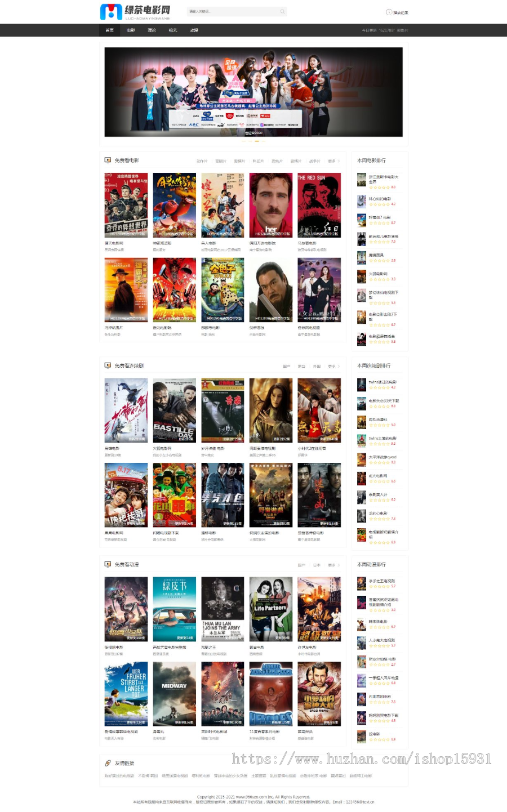The width and height of the screenshot is (507, 812).
Task: Expand 更多 in the 免费看连续剧 section
Action: (333, 366)
